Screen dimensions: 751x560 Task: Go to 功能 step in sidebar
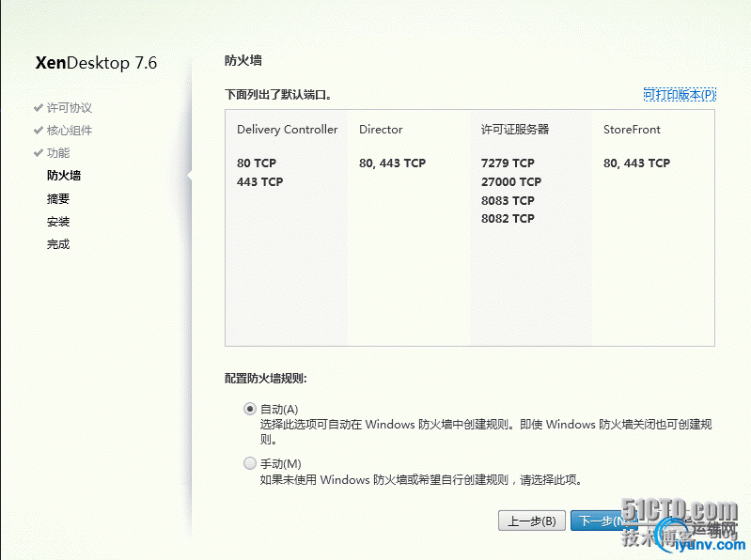[58, 152]
